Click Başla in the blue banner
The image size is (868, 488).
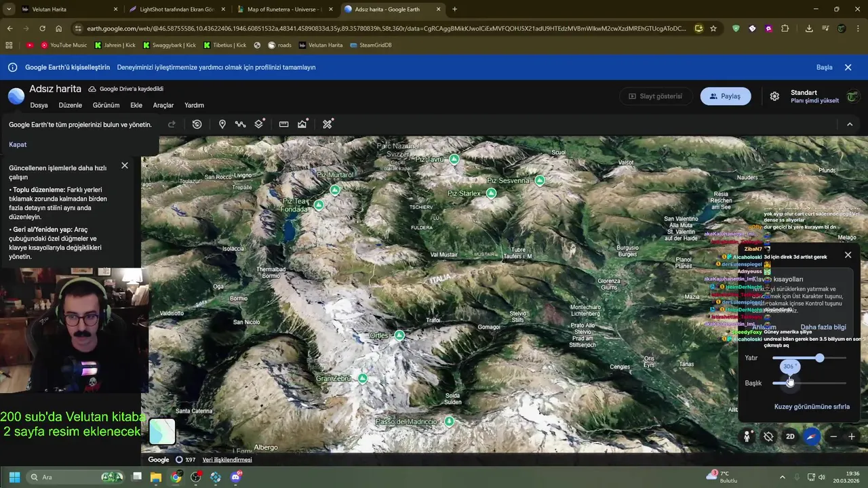coord(824,68)
